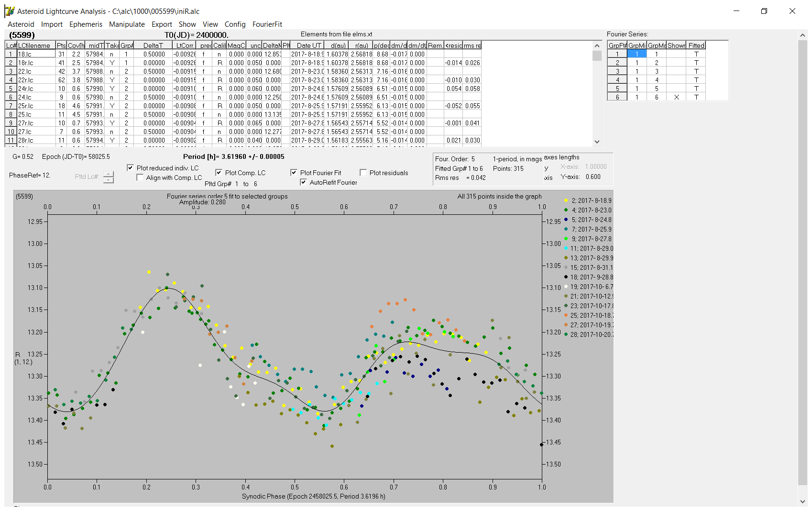Click the Pts column header

[61, 45]
